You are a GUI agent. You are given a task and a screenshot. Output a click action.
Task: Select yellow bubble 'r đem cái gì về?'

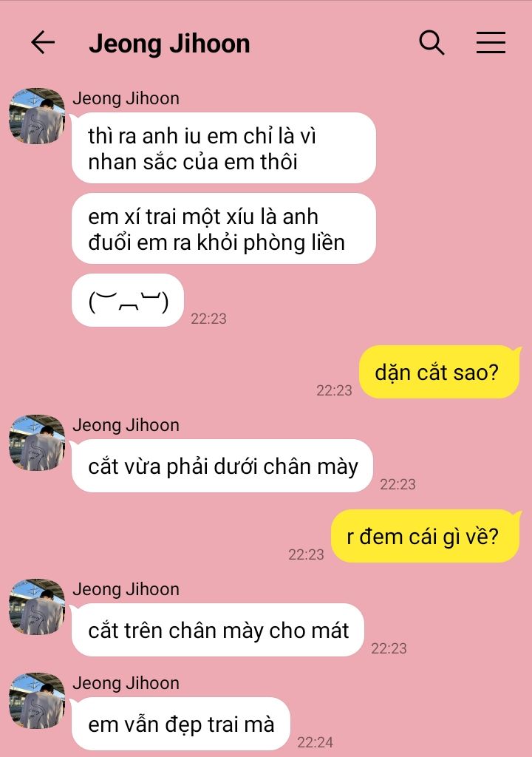[425, 537]
